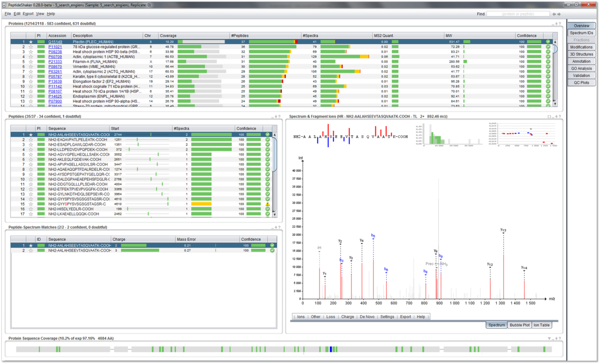This screenshot has height=364, width=600.
Task: Click the Find protein or peptide field
Action: (x=518, y=14)
